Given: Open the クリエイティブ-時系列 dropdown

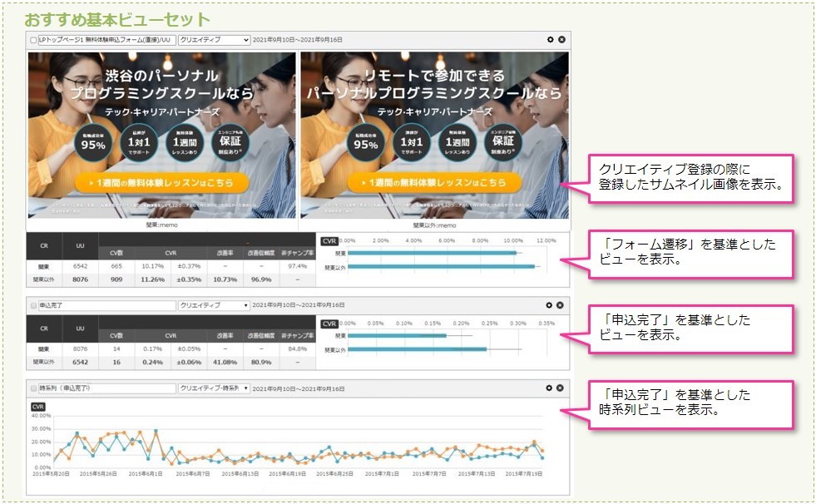Looking at the screenshot, I should (214, 388).
